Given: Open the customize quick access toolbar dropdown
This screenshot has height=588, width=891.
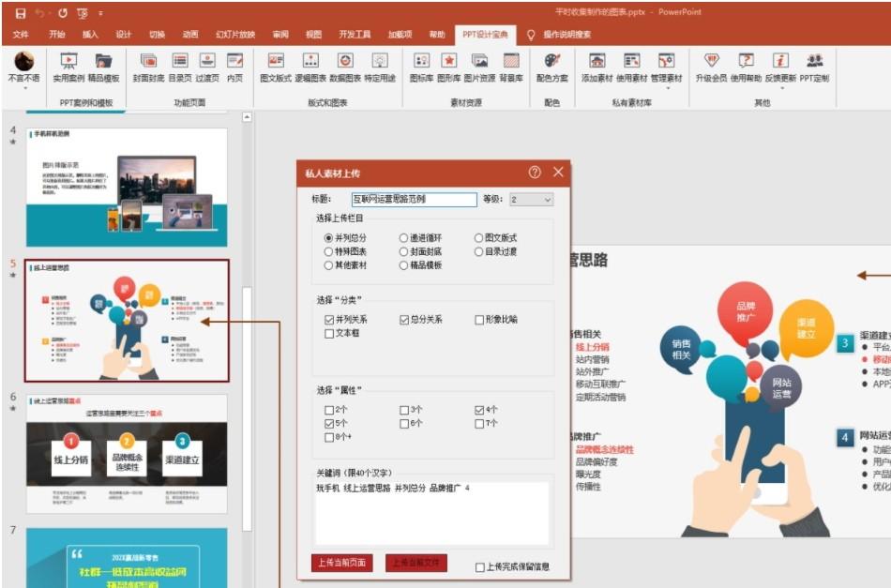Looking at the screenshot, I should [x=100, y=12].
